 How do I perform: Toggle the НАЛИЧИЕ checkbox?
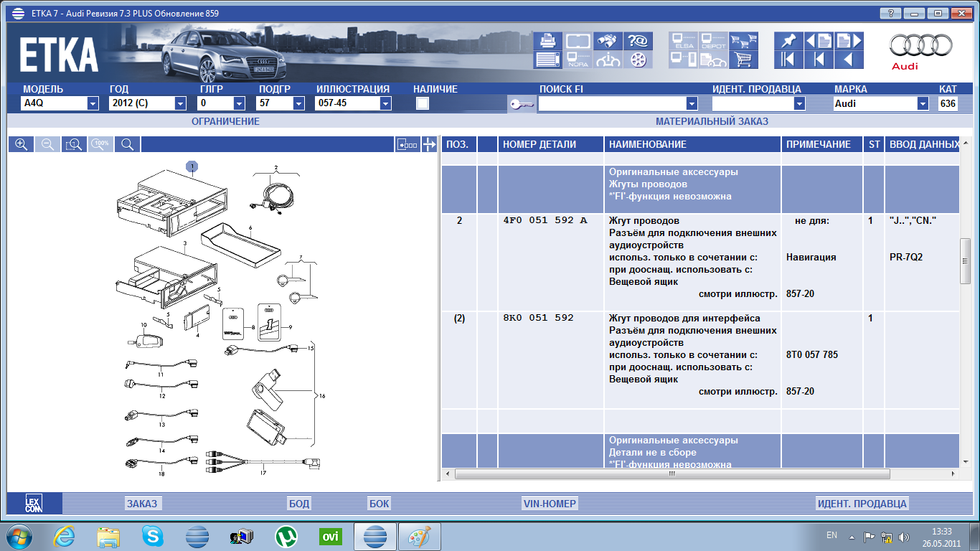tap(423, 103)
